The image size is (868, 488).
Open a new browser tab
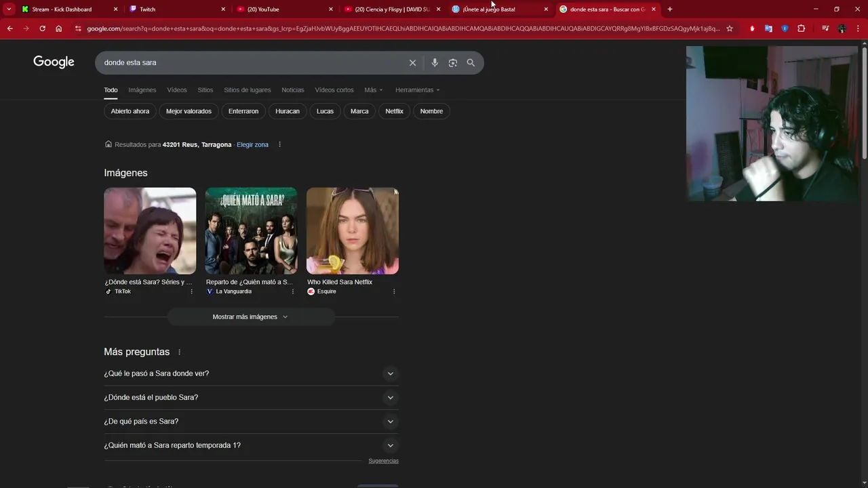[x=670, y=9]
